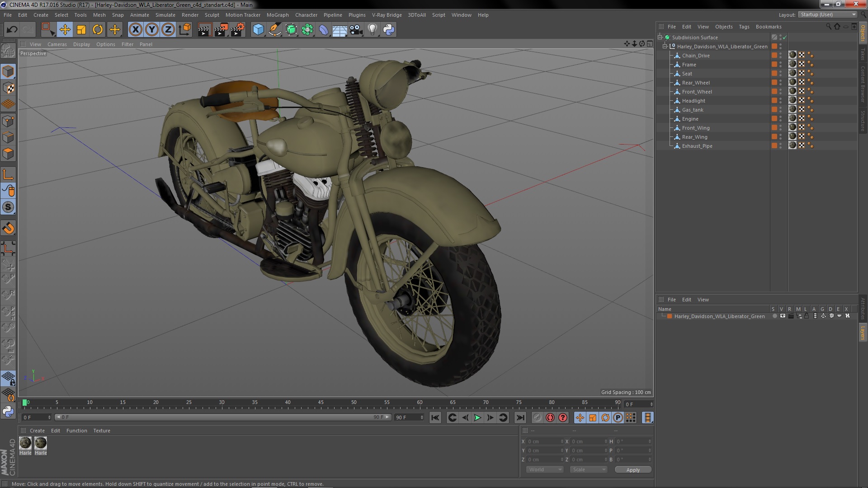This screenshot has width=868, height=488.
Task: Toggle Z axis lock
Action: point(168,30)
